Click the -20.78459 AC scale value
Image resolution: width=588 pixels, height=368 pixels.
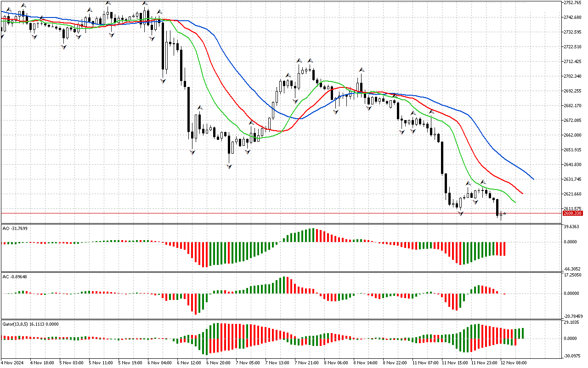click(574, 316)
